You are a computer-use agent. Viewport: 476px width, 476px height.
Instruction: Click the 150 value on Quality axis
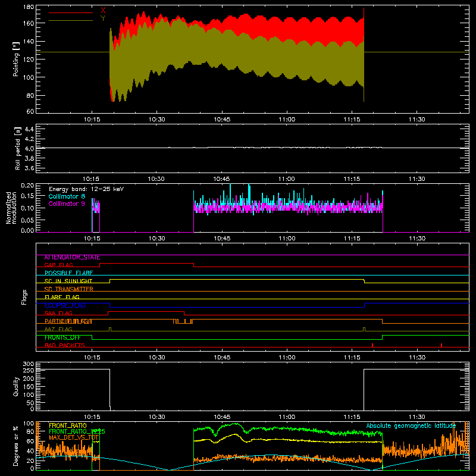[x=29, y=387]
